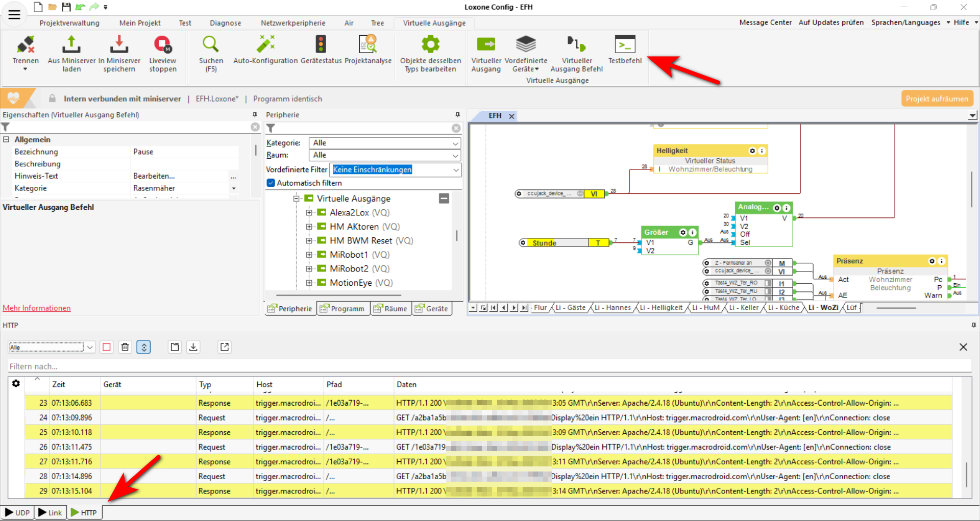Expand the Alexa2Lox tree node
Screen dimensions: 980x521
309,213
